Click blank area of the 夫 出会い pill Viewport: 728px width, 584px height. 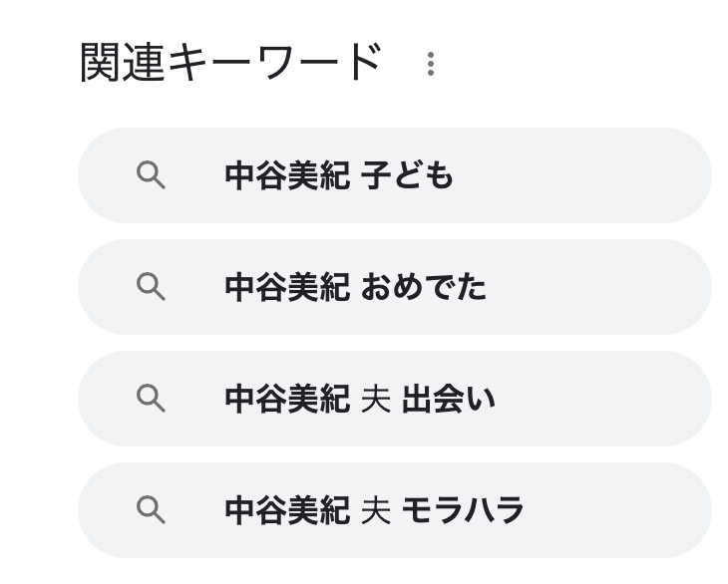(x=601, y=399)
